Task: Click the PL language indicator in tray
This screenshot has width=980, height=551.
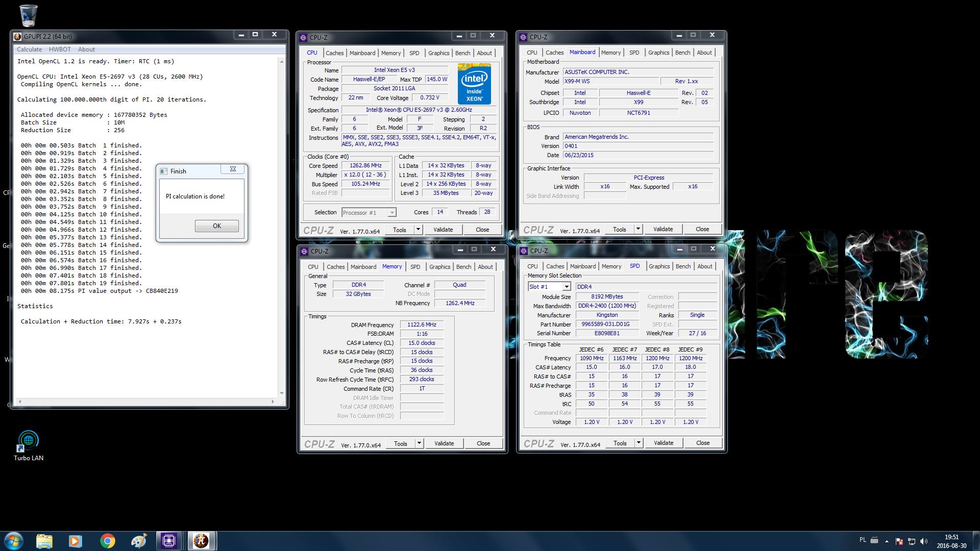Action: (863, 540)
